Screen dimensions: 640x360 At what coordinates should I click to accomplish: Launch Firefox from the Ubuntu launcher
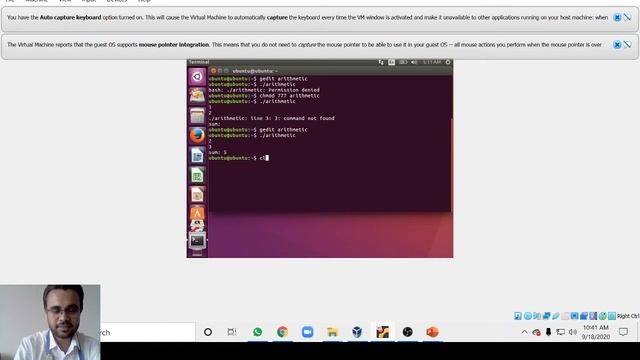point(197,136)
